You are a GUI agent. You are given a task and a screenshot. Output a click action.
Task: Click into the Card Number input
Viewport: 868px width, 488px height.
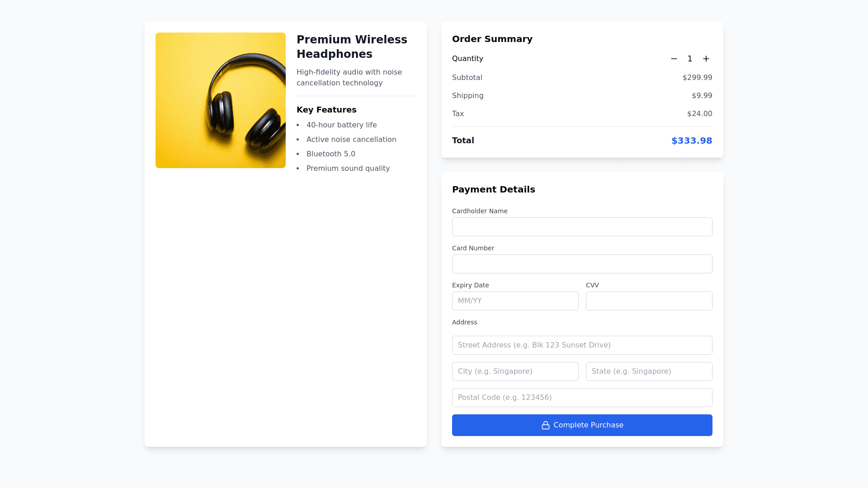pos(582,264)
